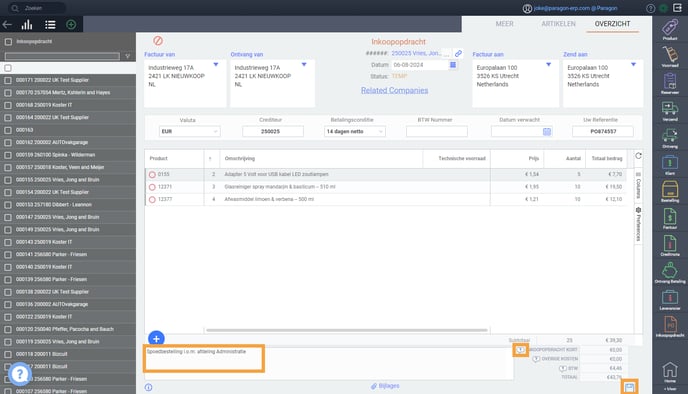Switch to list view icon
Image resolution: width=688 pixels, height=394 pixels.
50,25
